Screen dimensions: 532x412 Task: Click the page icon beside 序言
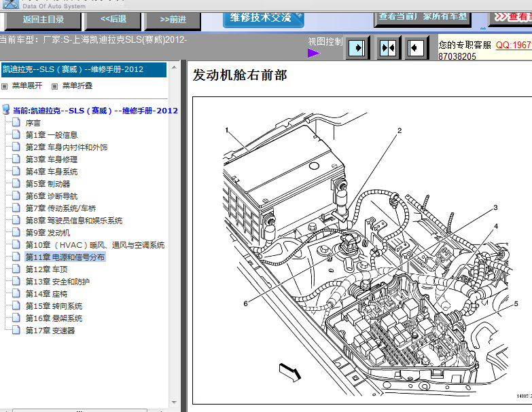[16, 122]
